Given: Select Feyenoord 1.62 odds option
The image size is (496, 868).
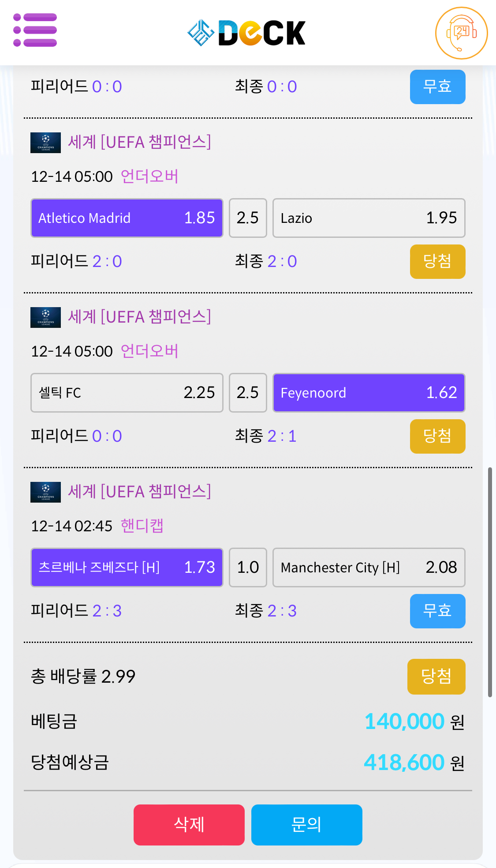Looking at the screenshot, I should click(369, 393).
